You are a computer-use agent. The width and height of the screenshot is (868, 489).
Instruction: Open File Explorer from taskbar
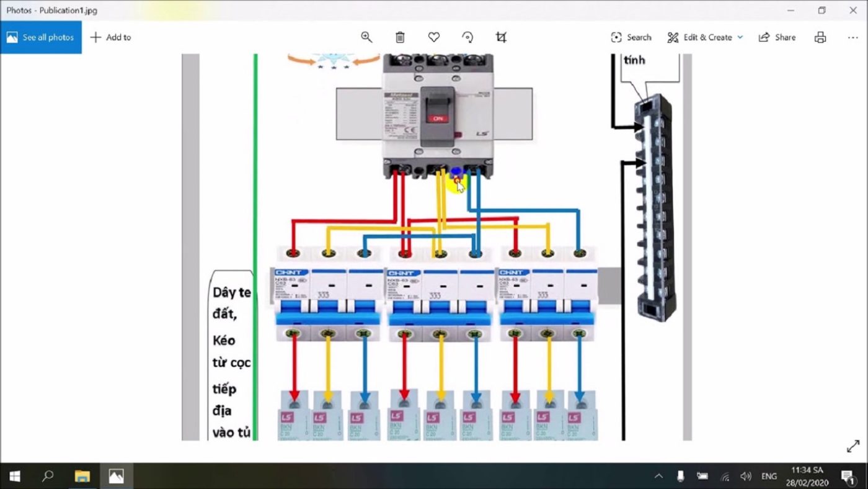pyautogui.click(x=82, y=476)
